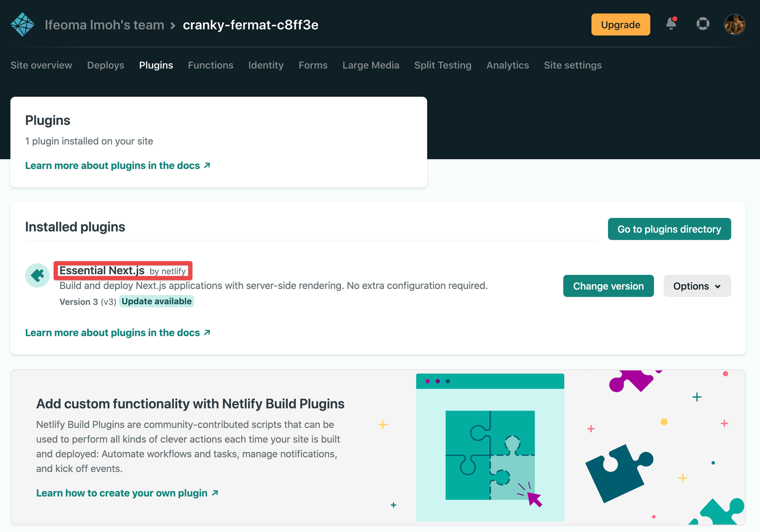
Task: Go to the Forms tab
Action: point(313,65)
